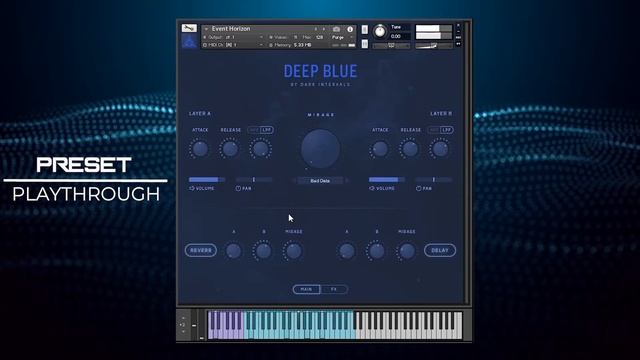Screen dimensions: 640x360
Task: Click the Layer B volume speaker icon
Action: pos(372,189)
